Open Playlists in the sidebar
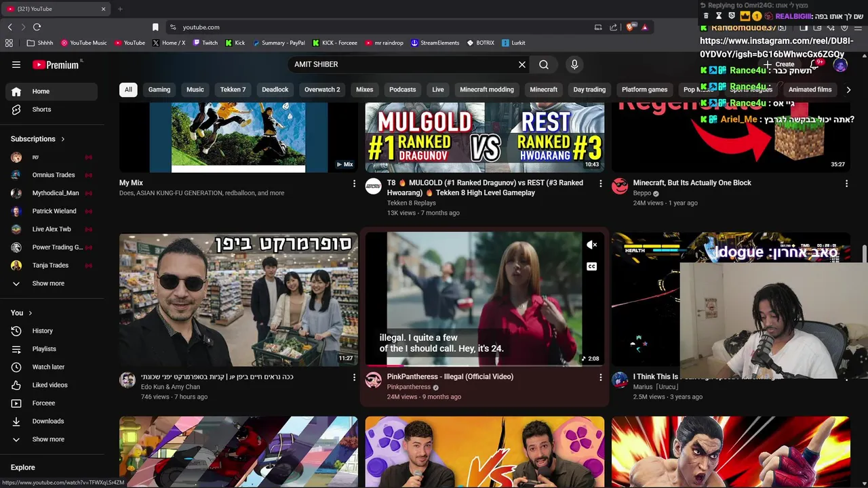868x488 pixels. (52, 349)
